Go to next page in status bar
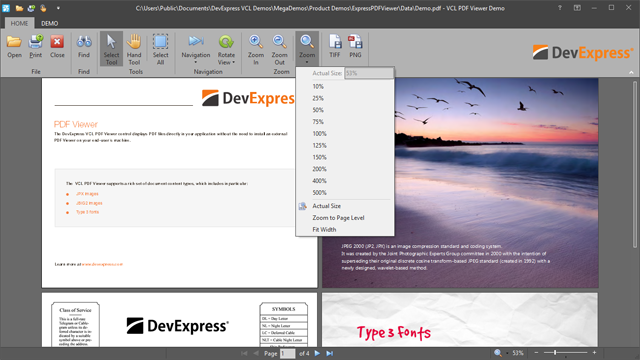The image size is (640, 360). pos(317,353)
